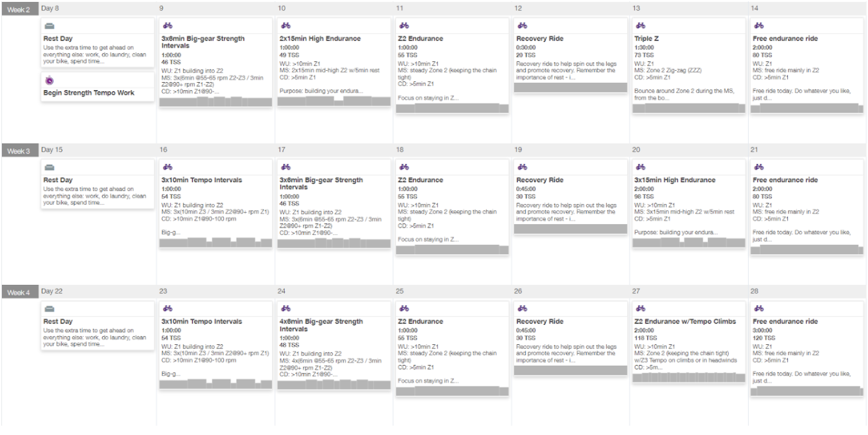Select the Week 4 row label
Viewport: 868px width, 435px height.
[19, 292]
